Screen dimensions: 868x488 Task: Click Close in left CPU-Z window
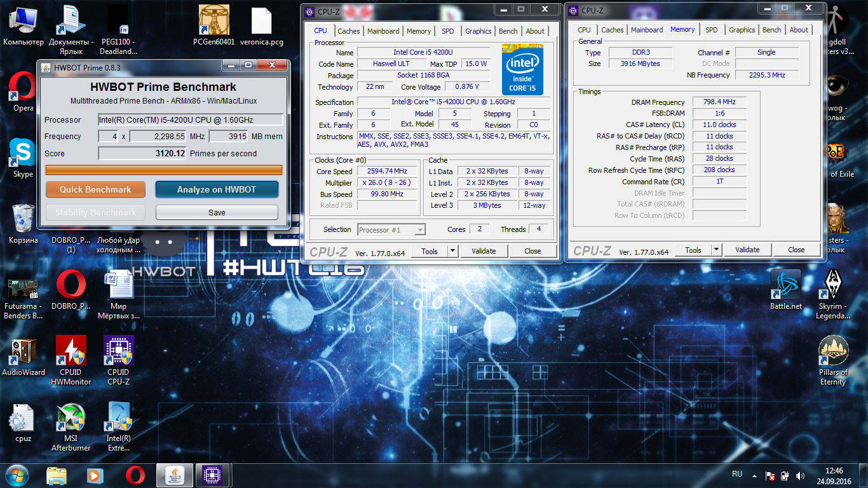[x=532, y=251]
